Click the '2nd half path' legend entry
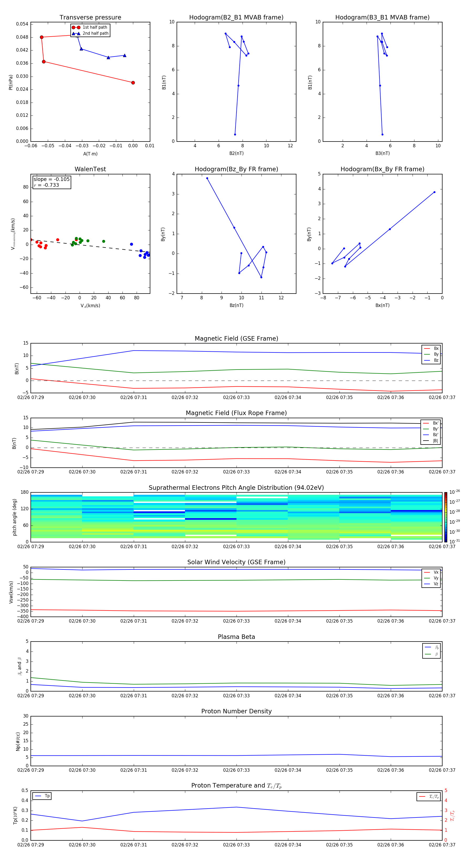 point(90,33)
